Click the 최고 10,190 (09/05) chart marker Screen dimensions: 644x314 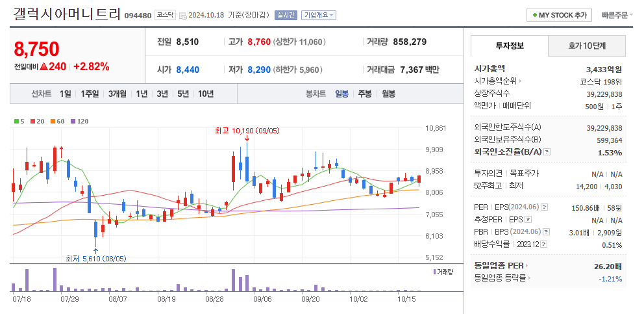coord(247,131)
